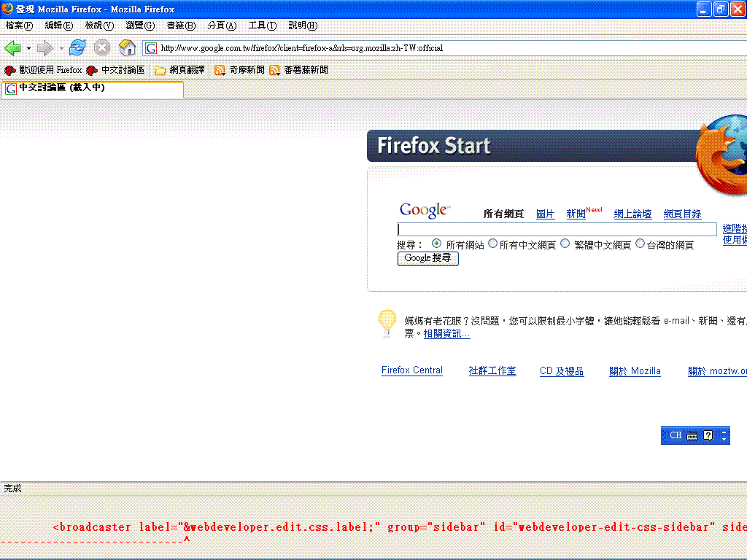Viewport: 747px width, 560px height.
Task: Open the 歡迎使用 Firefox bookmark
Action: click(x=43, y=70)
